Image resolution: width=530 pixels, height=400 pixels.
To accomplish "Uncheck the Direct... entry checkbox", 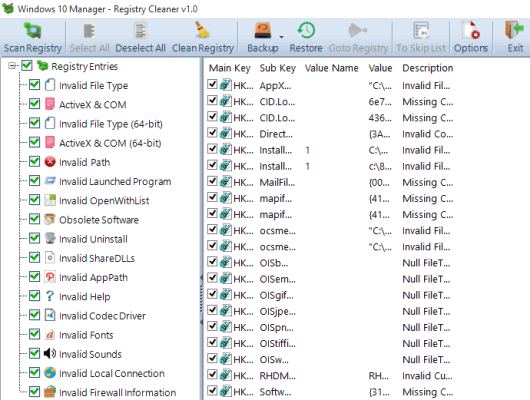I will click(212, 132).
